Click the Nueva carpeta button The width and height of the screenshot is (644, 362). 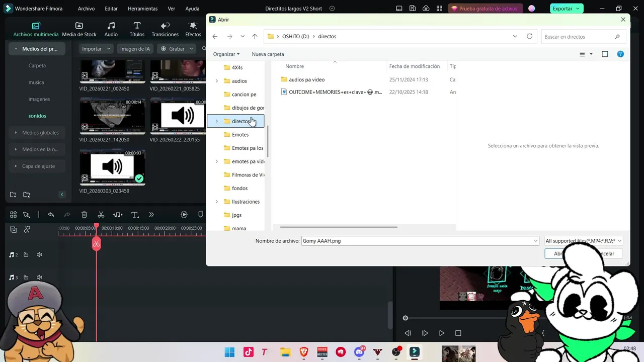(x=268, y=54)
